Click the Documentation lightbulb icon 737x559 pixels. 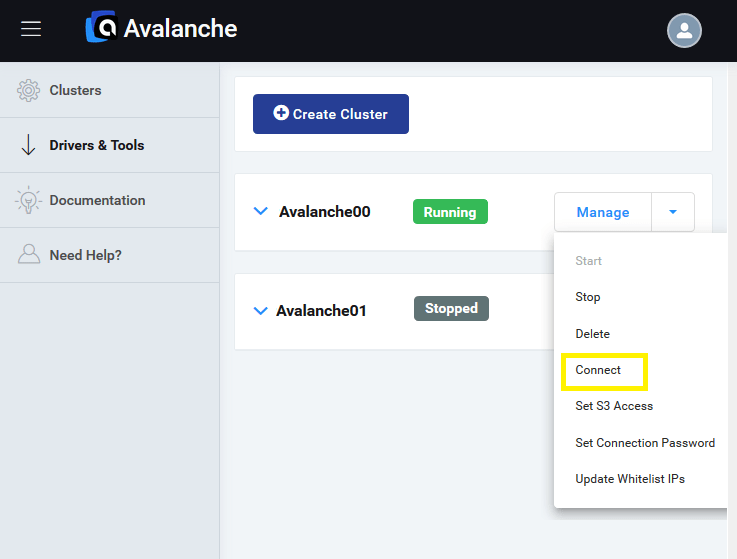pos(28,200)
